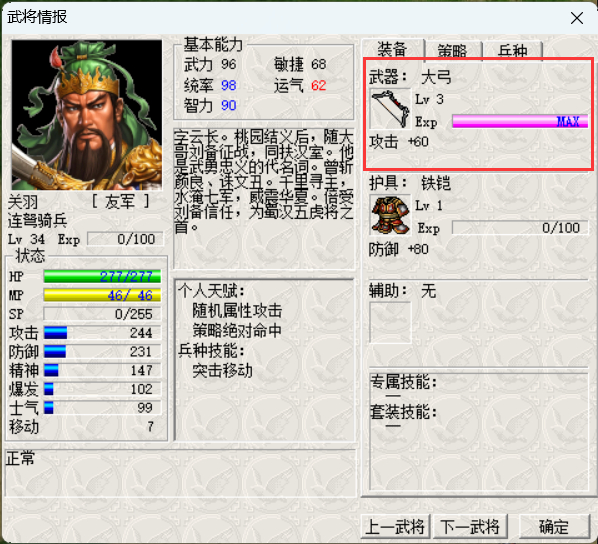Click the 大弓 bow weapon icon
Viewport: 598px width, 544px height.
pos(390,109)
